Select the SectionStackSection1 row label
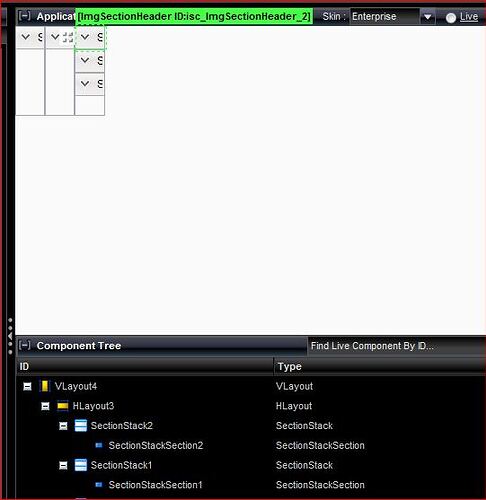 [x=155, y=485]
